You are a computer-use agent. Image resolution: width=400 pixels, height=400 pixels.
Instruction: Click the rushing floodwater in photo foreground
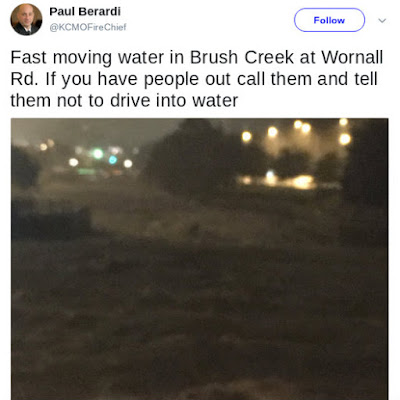[199, 317]
